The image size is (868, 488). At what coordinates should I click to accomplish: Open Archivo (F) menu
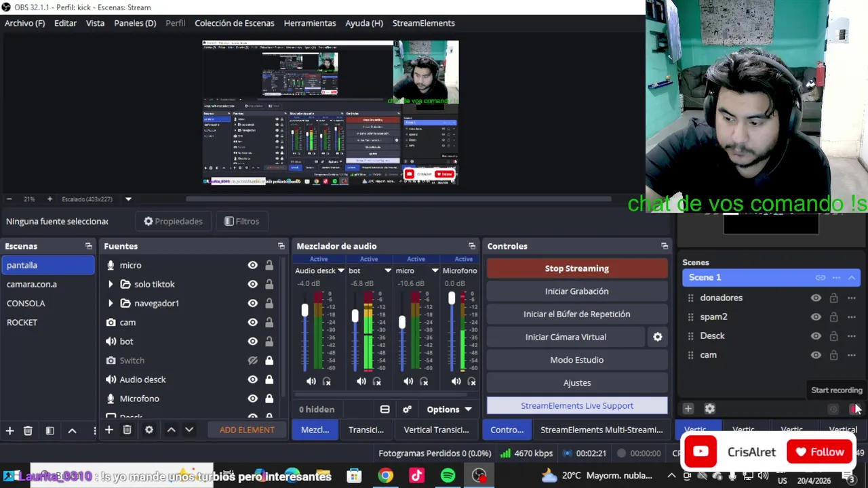[x=24, y=23]
